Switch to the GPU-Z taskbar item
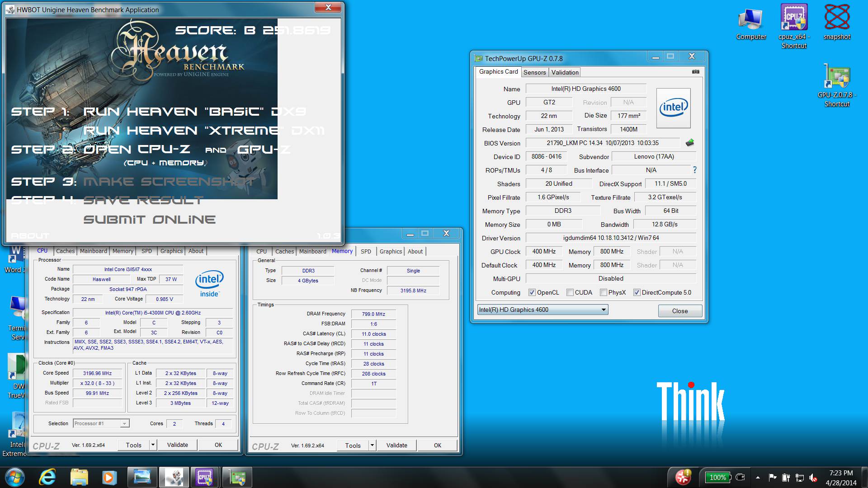This screenshot has width=868, height=488. [237, 477]
